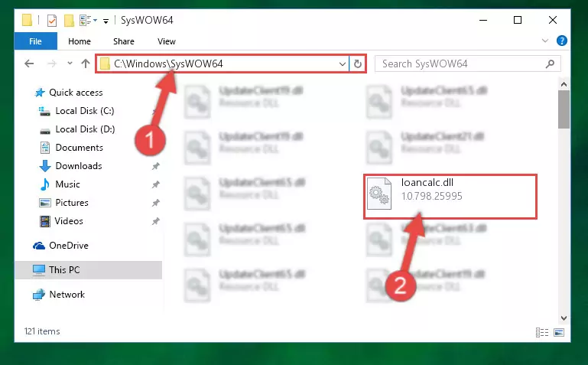
Task: Open Videos in navigation pane
Action: pyautogui.click(x=69, y=221)
